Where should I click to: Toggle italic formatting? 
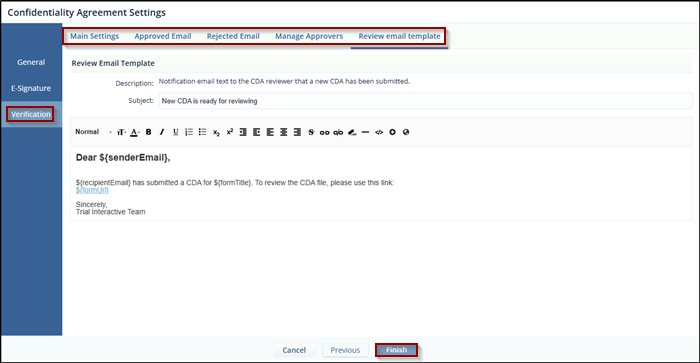[162, 132]
